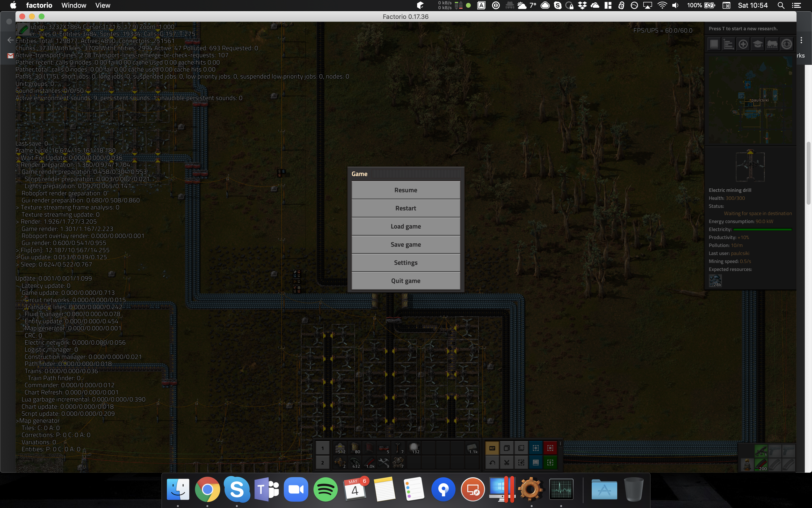Select the scissors cut tool
Viewport: 812px width, 508px height.
point(507,463)
